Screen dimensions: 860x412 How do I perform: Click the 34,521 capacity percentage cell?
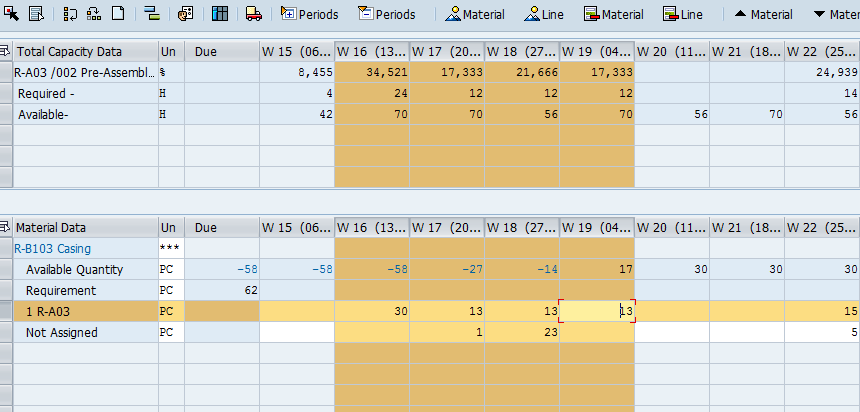[371, 72]
